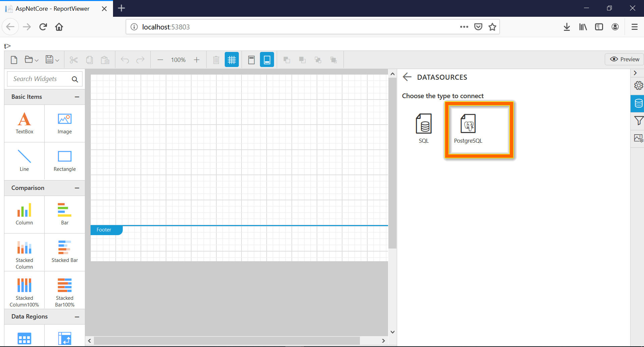Screen dimensions: 644x347
Task: Toggle the report footer visibility
Action: tap(267, 59)
